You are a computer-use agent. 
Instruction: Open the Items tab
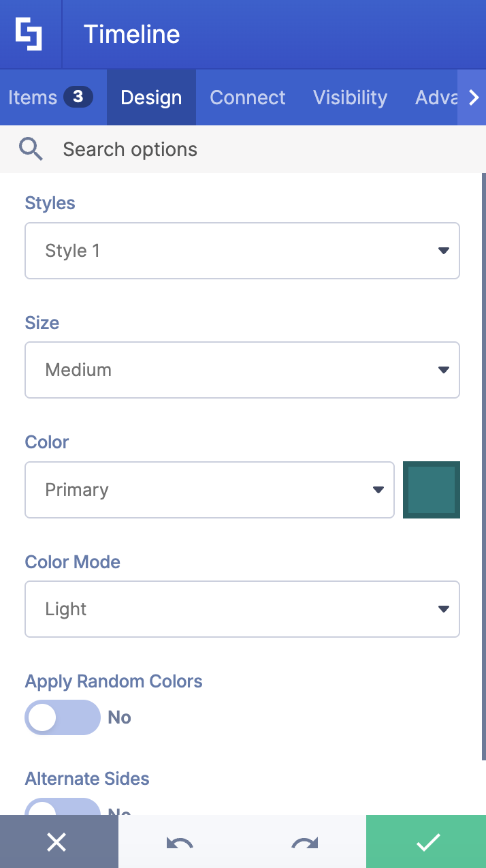pos(33,97)
